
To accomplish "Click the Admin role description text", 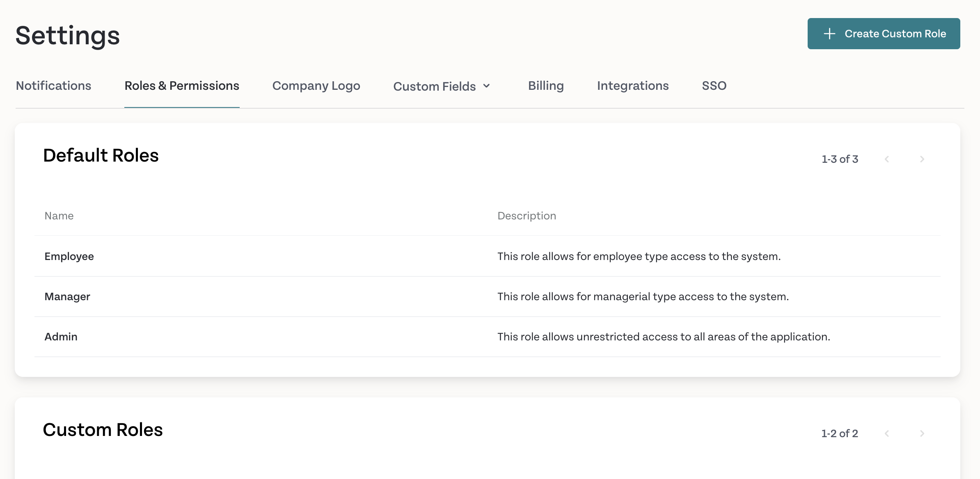I will pos(664,337).
